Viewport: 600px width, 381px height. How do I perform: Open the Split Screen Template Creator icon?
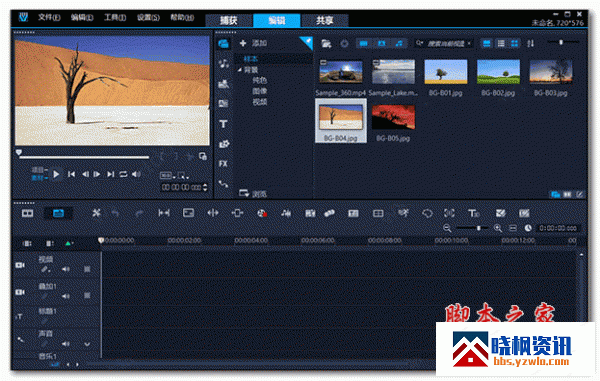click(501, 213)
